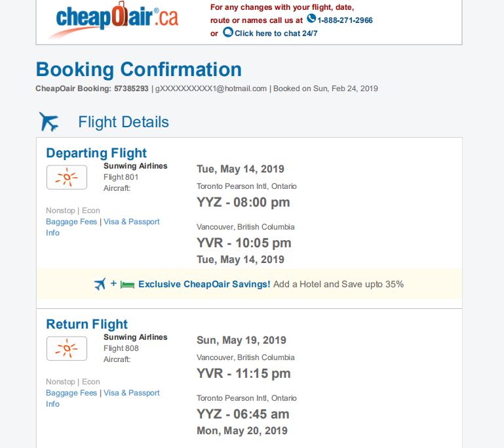Click the hotmail email address
The width and height of the screenshot is (504, 448).
(211, 89)
